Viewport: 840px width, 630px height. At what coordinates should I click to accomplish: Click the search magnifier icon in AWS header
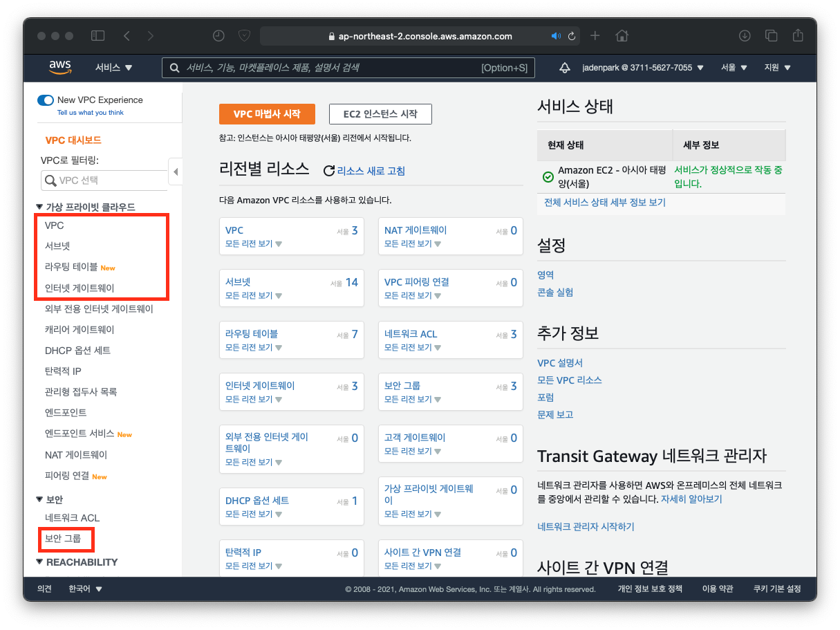tap(175, 68)
